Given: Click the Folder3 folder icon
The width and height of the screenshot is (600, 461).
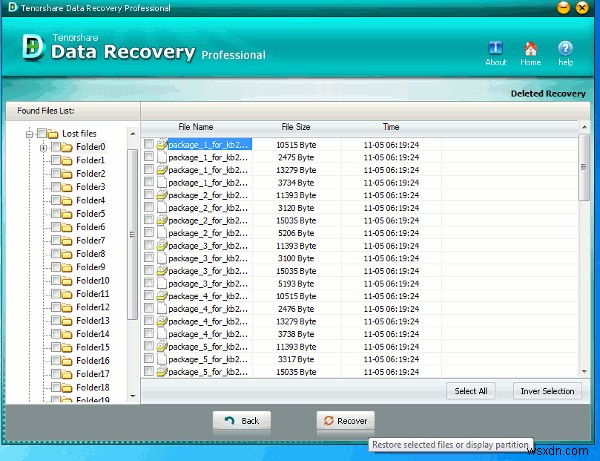Looking at the screenshot, I should (67, 187).
